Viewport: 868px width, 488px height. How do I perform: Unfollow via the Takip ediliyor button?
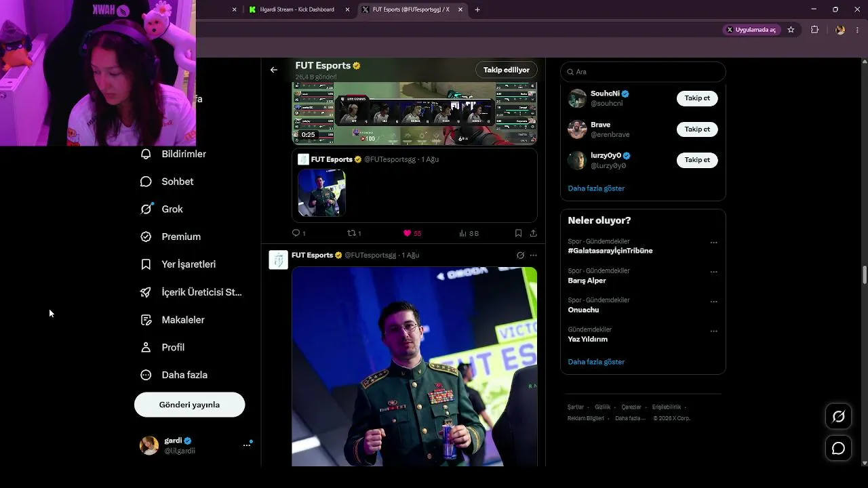[507, 70]
